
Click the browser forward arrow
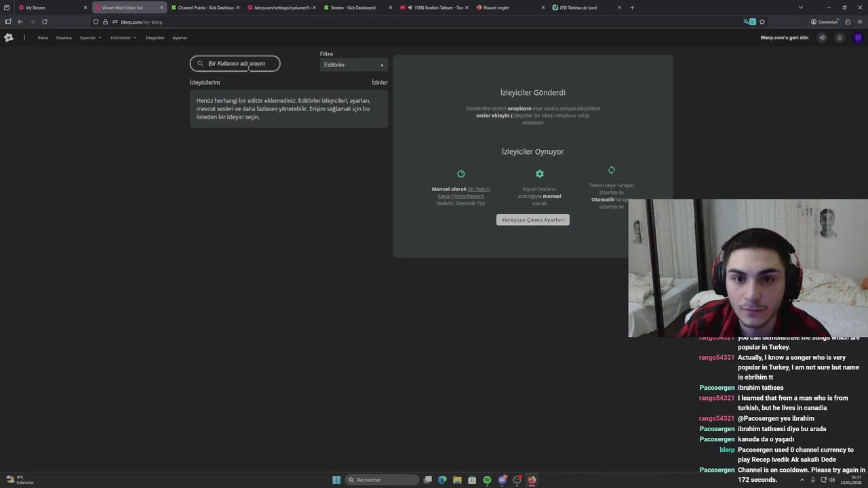click(x=32, y=22)
